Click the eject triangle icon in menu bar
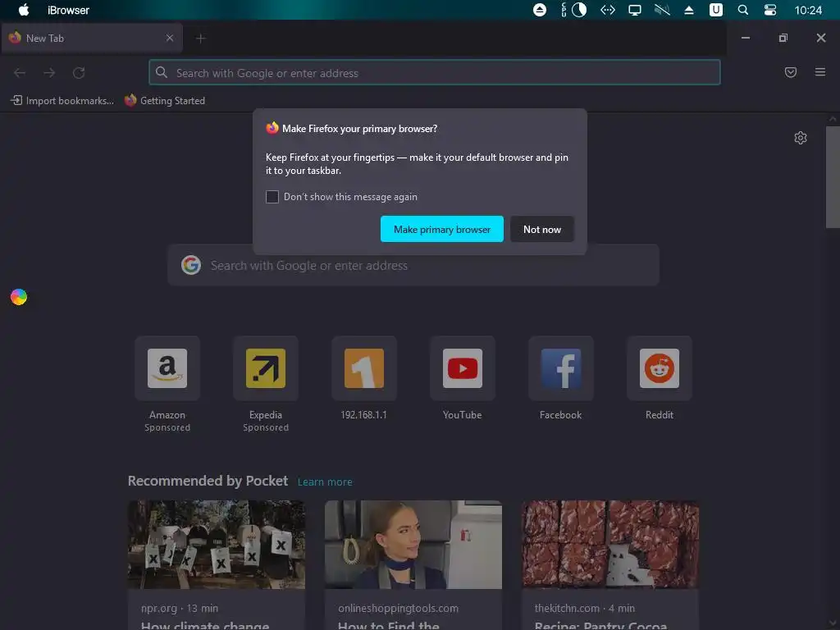Image resolution: width=840 pixels, height=630 pixels. pos(689,10)
